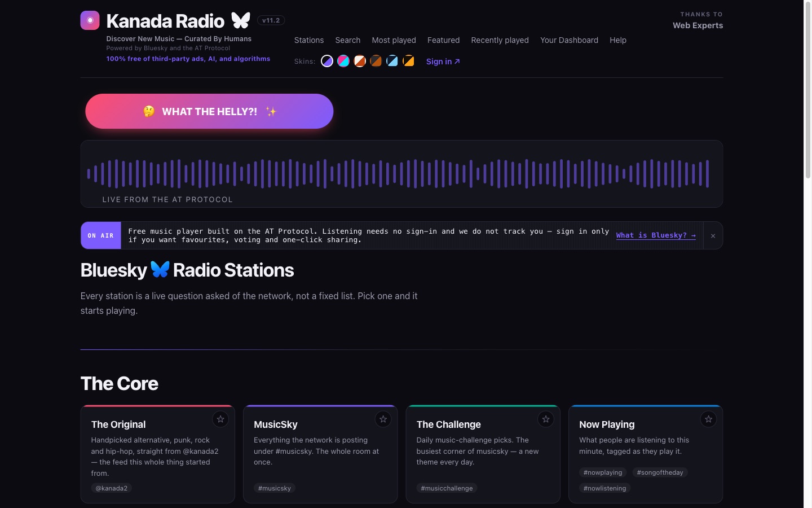
Task: Favorite The Original station with its star
Action: click(220, 419)
